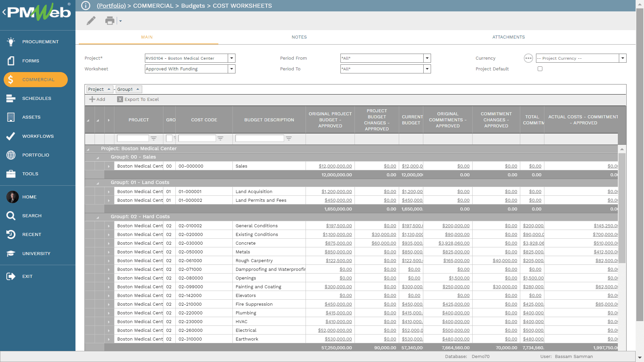
Task: Open the Period From dropdown
Action: pyautogui.click(x=427, y=58)
